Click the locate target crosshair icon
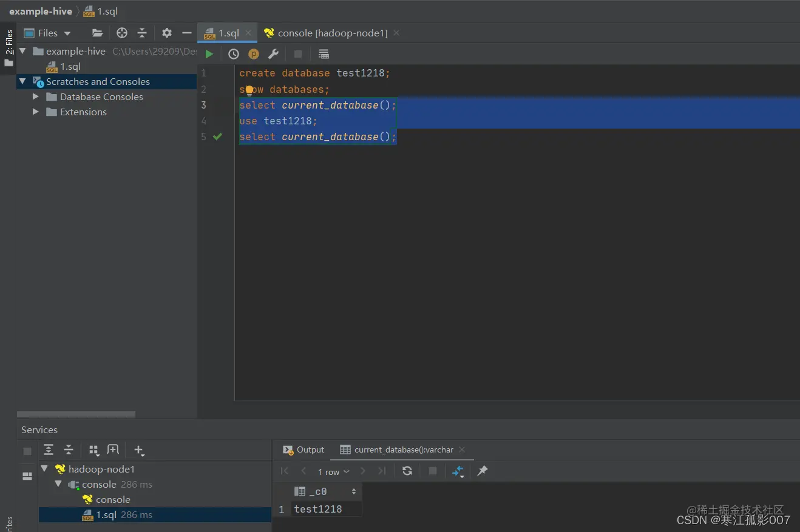Image resolution: width=800 pixels, height=532 pixels. (122, 33)
